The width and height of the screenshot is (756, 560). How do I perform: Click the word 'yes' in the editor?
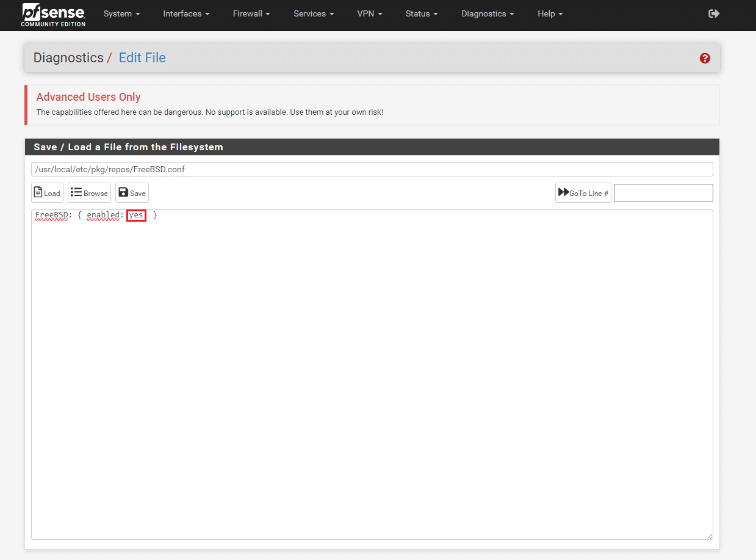(x=136, y=216)
